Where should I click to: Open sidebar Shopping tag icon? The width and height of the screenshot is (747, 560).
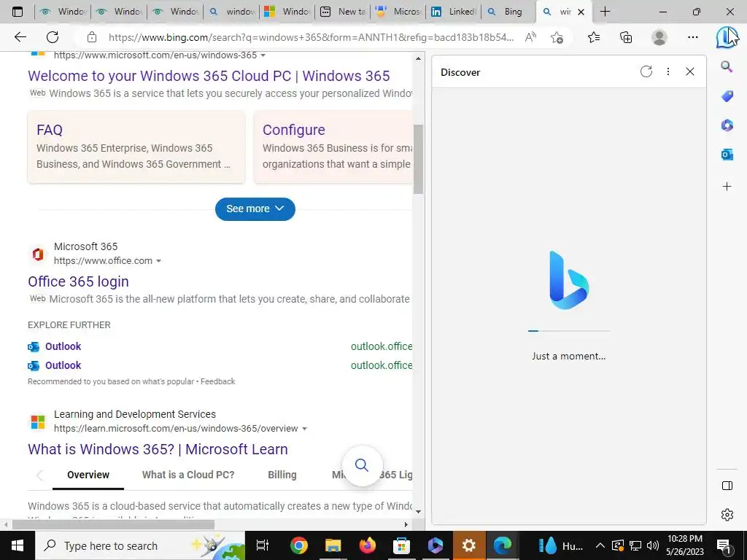click(727, 96)
